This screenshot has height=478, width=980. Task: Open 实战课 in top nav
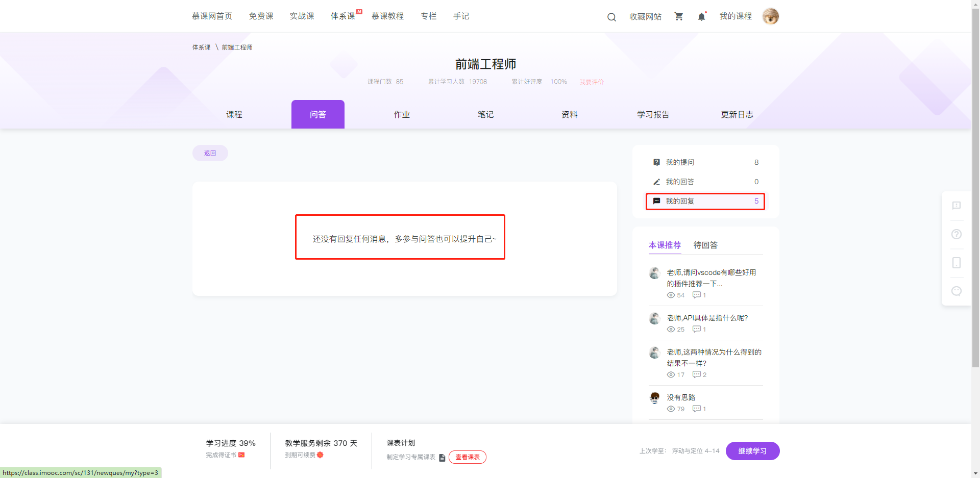point(302,16)
